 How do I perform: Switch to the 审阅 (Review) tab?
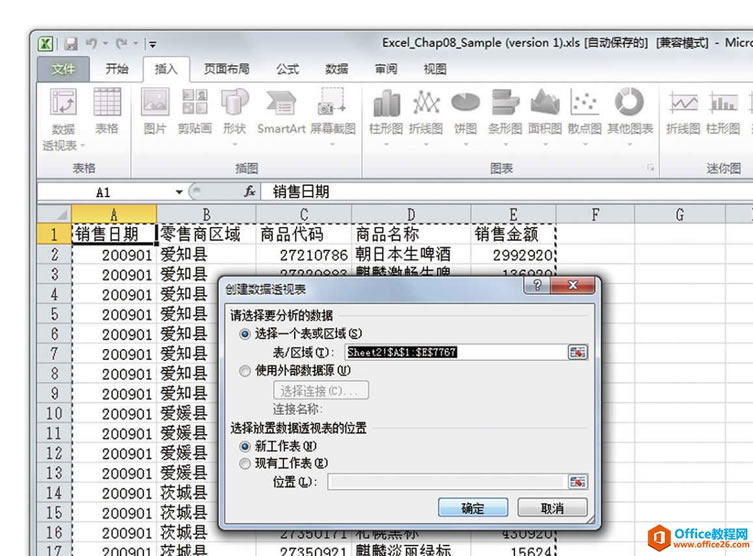[386, 69]
